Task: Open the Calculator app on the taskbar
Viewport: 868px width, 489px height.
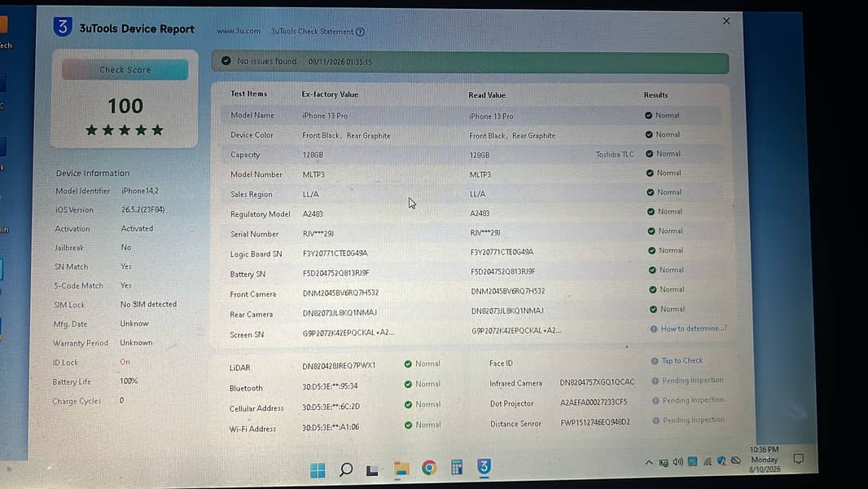Action: click(x=457, y=467)
